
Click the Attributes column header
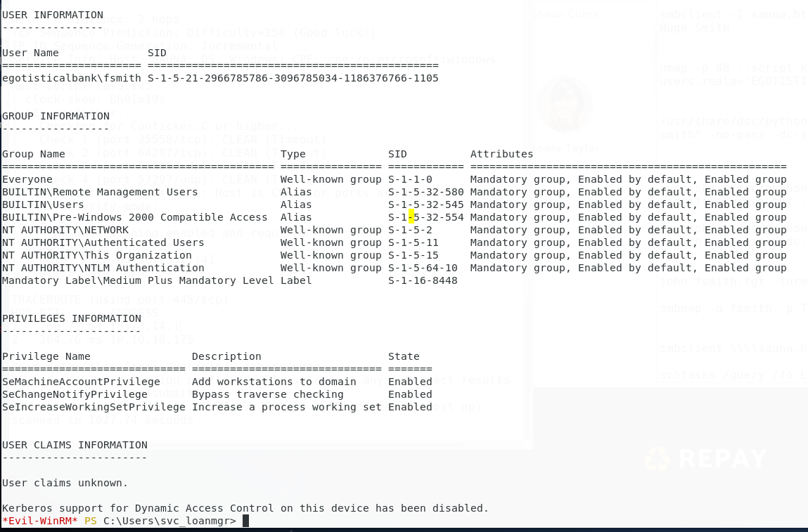tap(502, 154)
